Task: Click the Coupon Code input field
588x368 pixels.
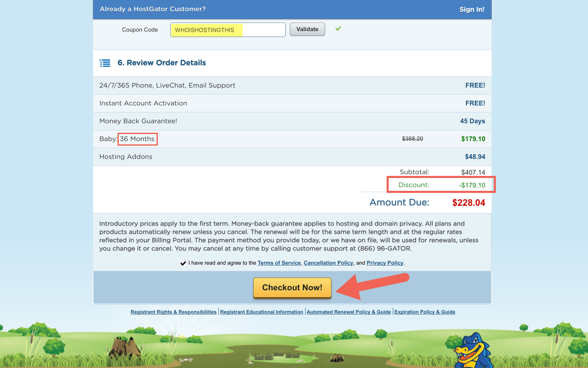Action: (228, 30)
